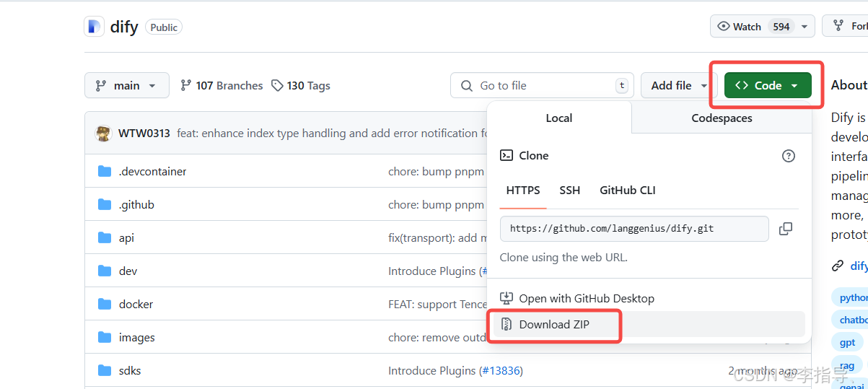The width and height of the screenshot is (868, 389).
Task: Click the folder icon beside .devcontainer
Action: pos(105,171)
